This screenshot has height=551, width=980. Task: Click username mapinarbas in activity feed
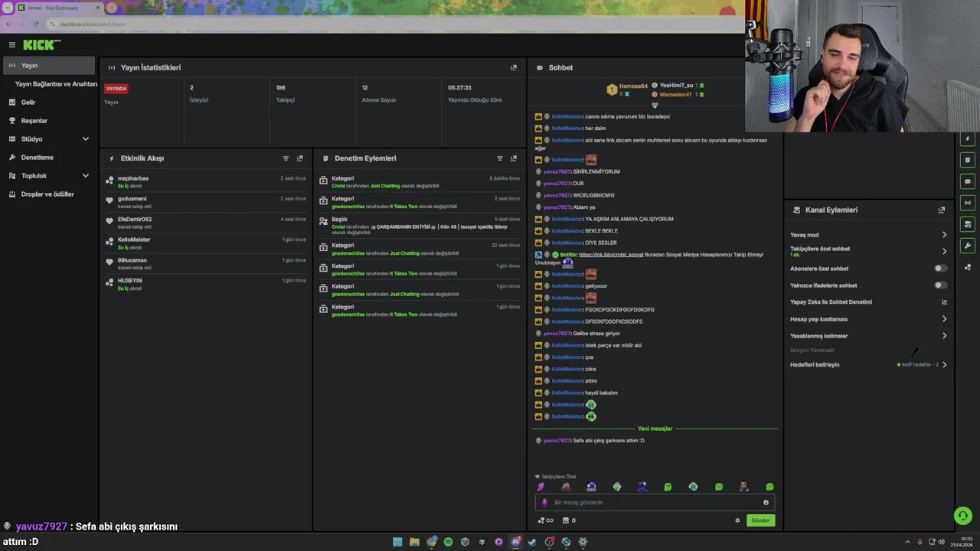point(133,178)
